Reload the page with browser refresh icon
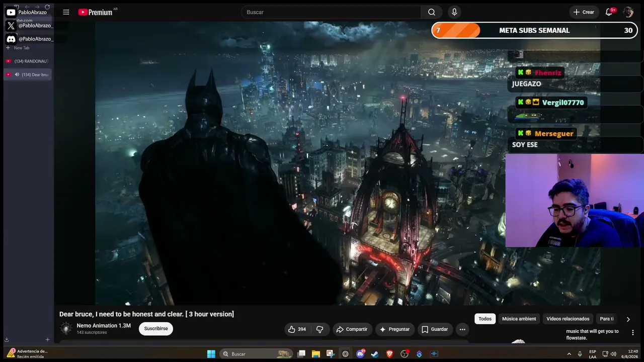The image size is (644, 362). pyautogui.click(x=47, y=7)
